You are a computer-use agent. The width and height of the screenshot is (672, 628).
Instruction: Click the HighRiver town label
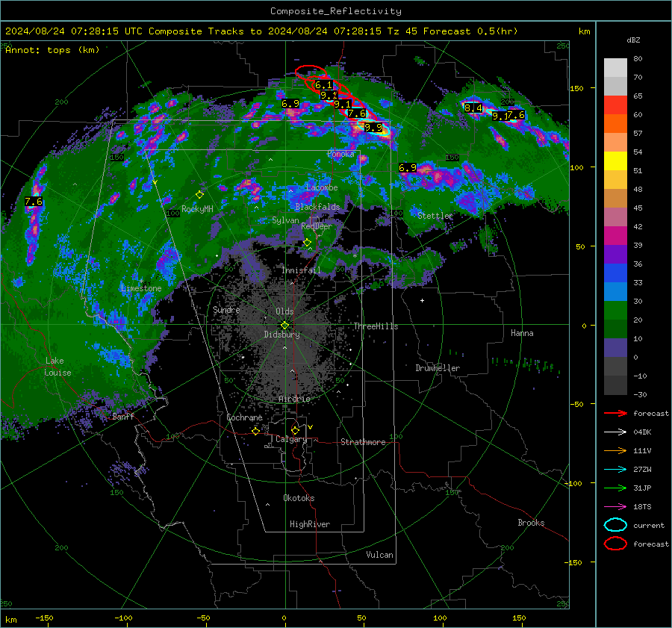310,524
